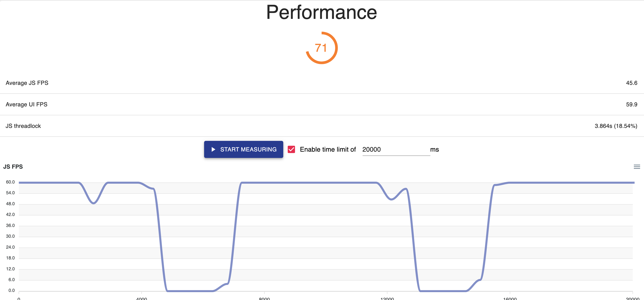Select the JS threadlock row label

(x=23, y=126)
